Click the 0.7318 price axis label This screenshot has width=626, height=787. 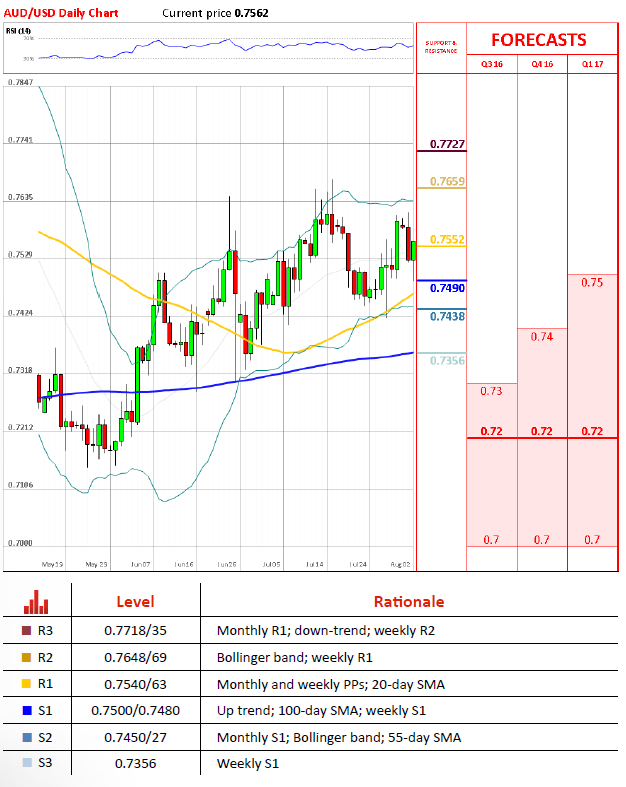pos(21,370)
